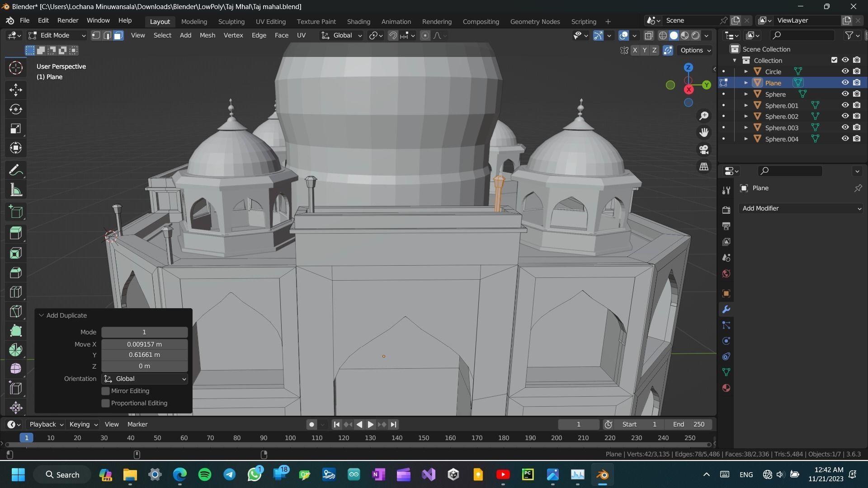Select the Loop Cut tool

click(16, 291)
